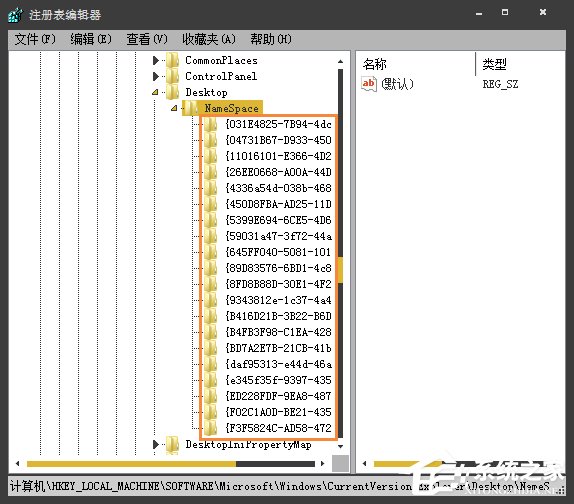This screenshot has width=574, height=504.
Task: Click the ControlPanel folder icon
Action: click(172, 76)
